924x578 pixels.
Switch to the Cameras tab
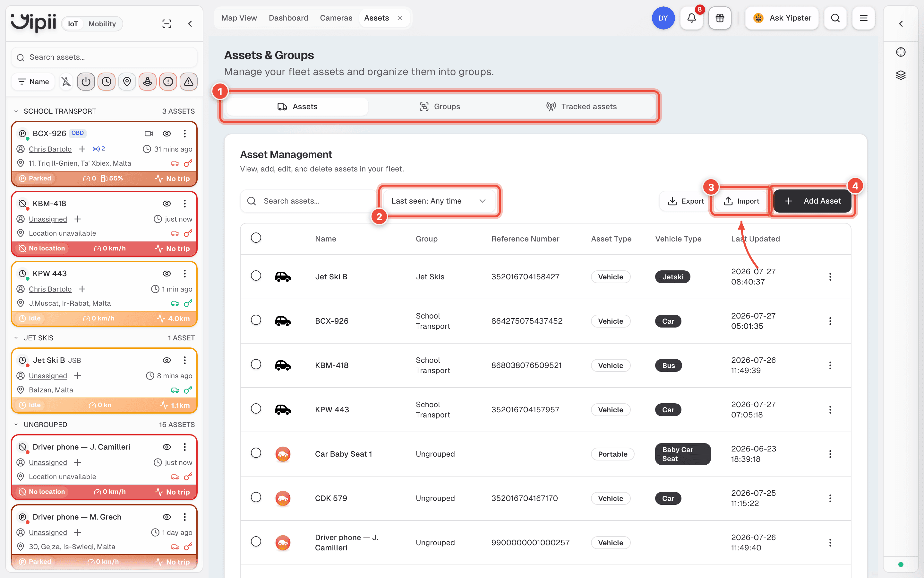pyautogui.click(x=336, y=18)
